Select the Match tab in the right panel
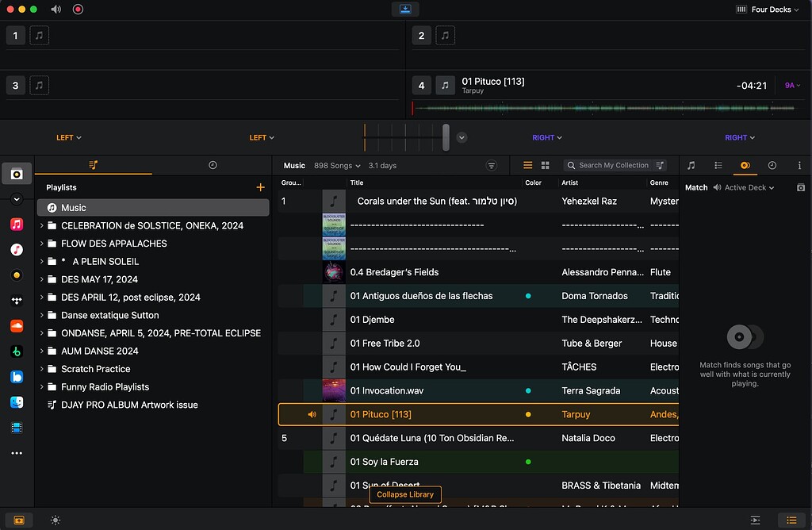 click(x=745, y=166)
